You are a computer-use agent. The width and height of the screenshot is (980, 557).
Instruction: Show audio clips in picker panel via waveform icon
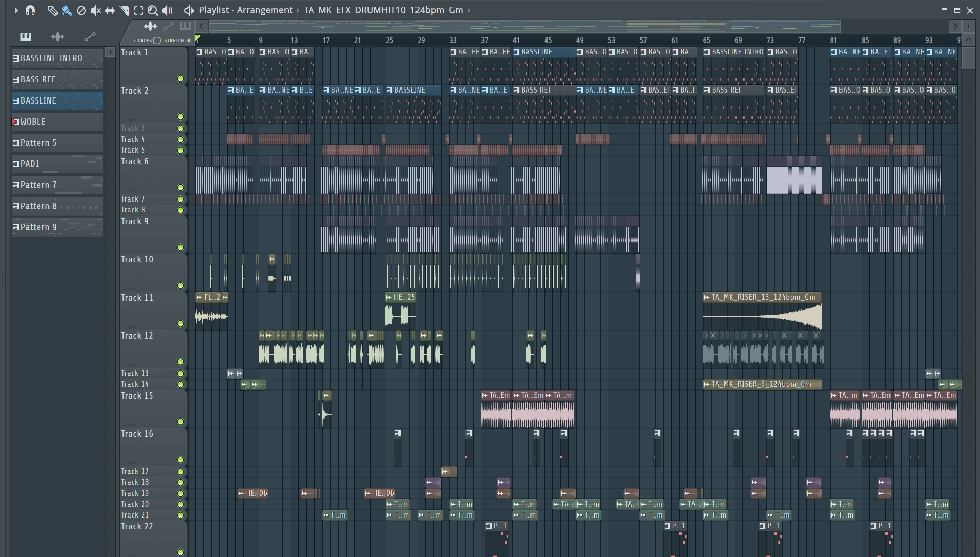(x=57, y=36)
